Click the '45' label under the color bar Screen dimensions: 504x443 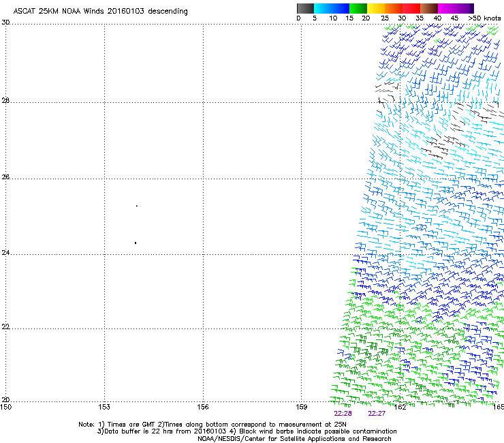pos(454,18)
